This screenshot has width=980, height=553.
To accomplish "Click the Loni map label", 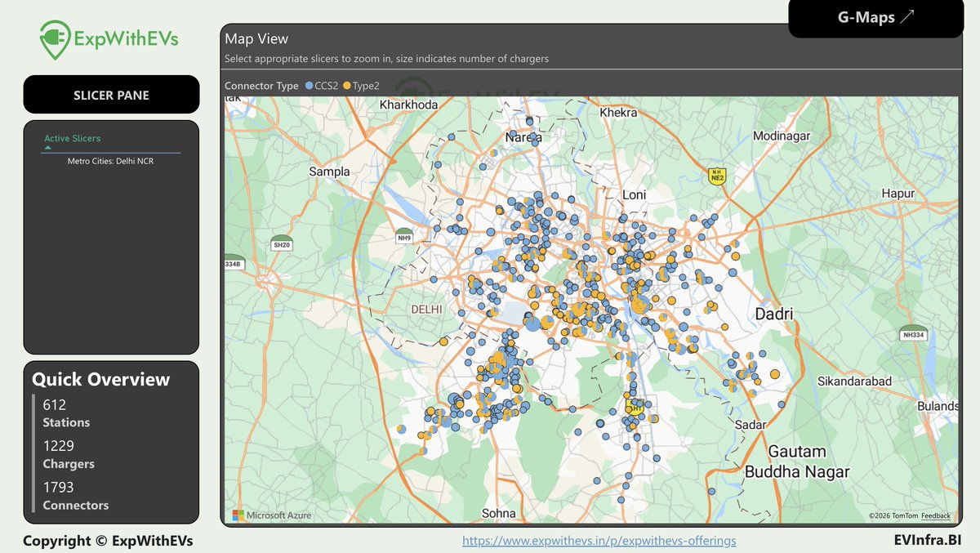I will pos(634,195).
